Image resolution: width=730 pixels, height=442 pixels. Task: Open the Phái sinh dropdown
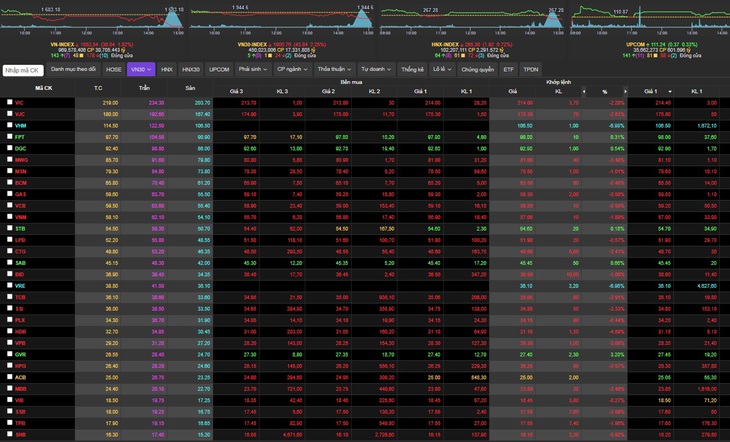click(x=253, y=69)
